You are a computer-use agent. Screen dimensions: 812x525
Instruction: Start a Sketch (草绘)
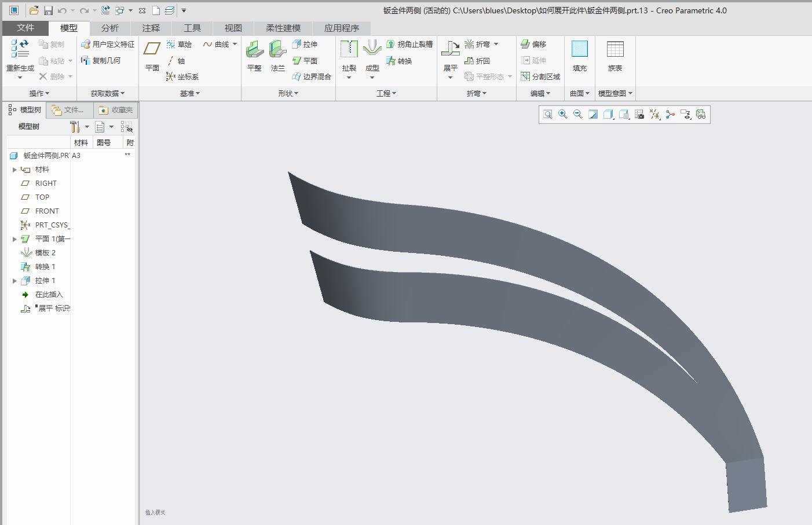point(179,45)
